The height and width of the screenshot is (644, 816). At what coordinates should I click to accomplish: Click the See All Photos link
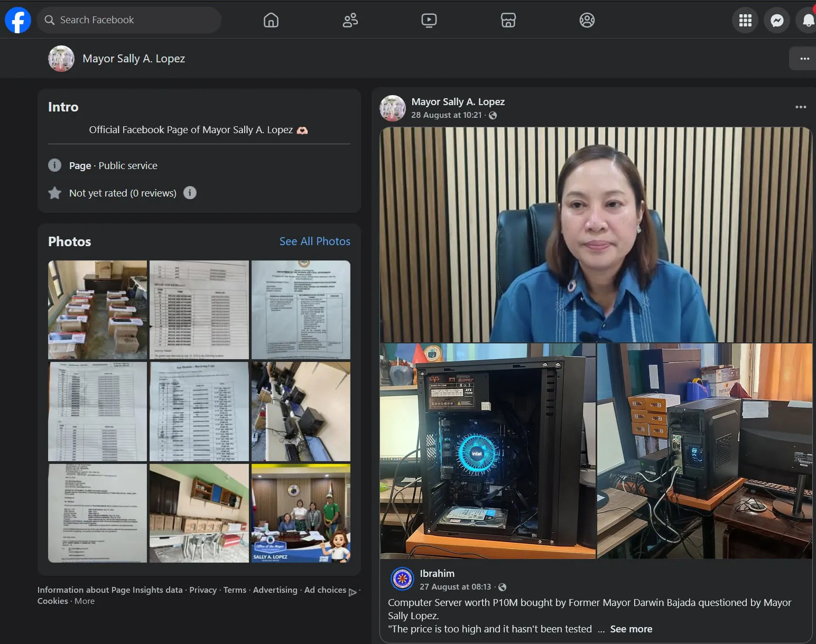pos(315,241)
